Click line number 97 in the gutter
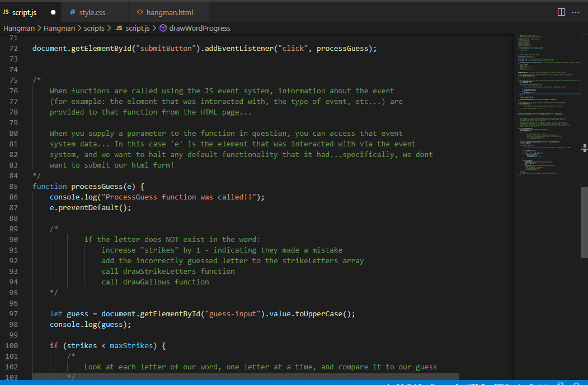Screen dimensions: 588x385 tap(13, 314)
